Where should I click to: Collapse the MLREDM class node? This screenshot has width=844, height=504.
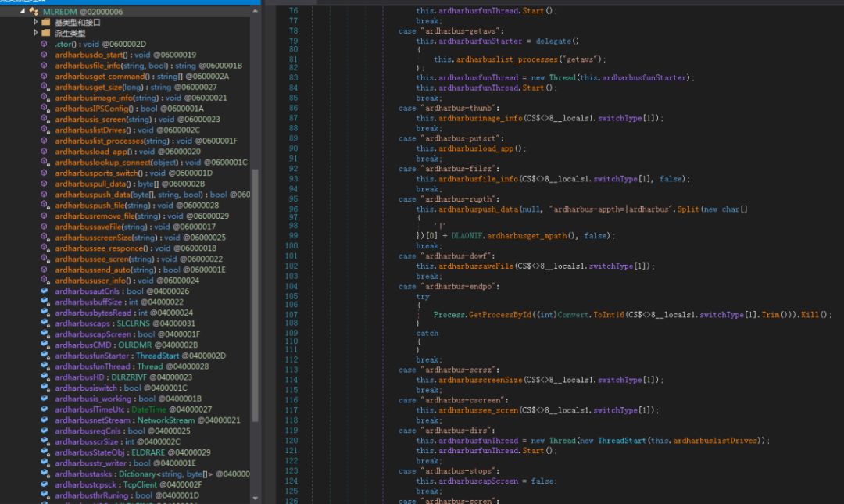pos(22,12)
